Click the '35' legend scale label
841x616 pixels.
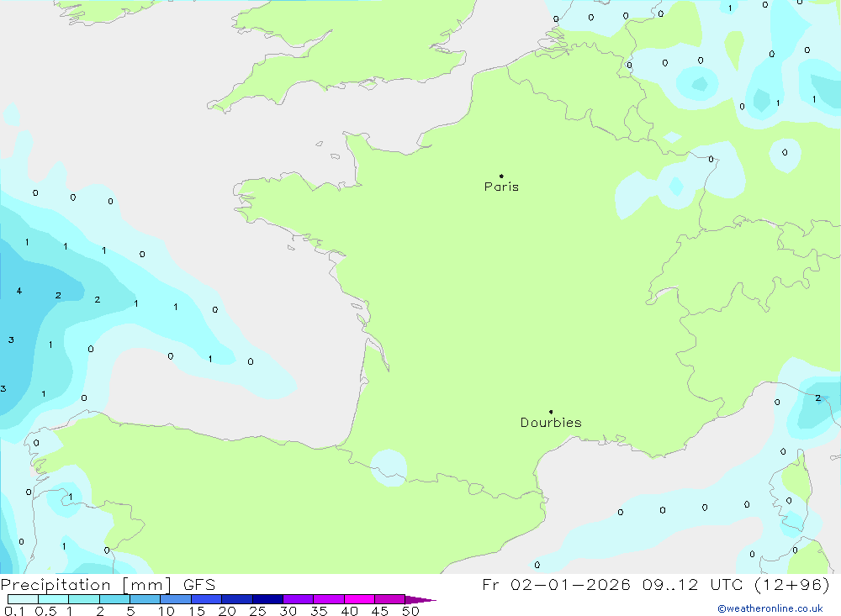(319, 611)
